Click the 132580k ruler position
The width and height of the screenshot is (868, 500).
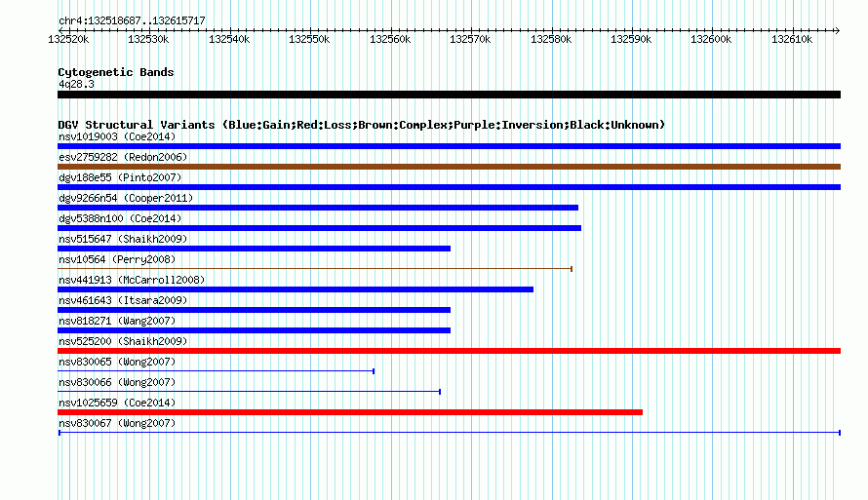click(551, 39)
